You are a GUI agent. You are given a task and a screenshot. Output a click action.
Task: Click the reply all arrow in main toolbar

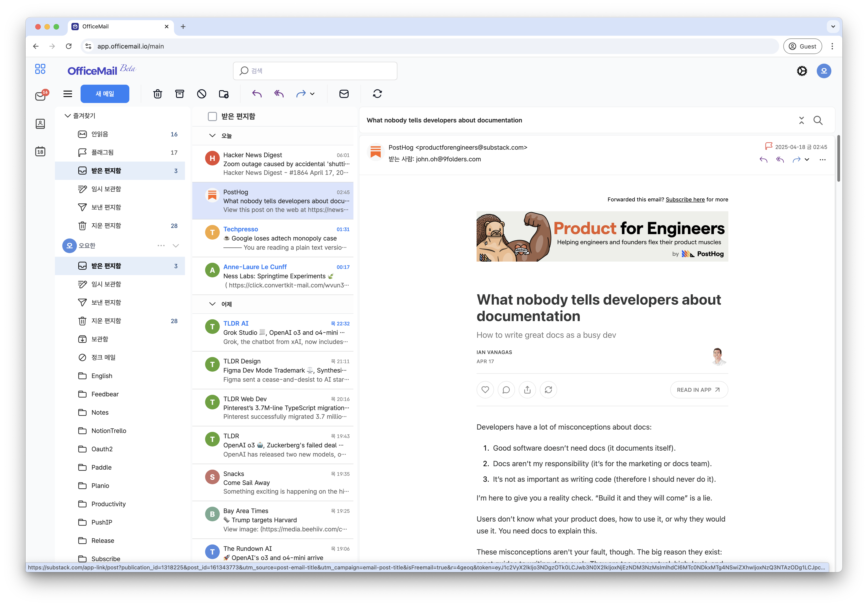pyautogui.click(x=279, y=94)
